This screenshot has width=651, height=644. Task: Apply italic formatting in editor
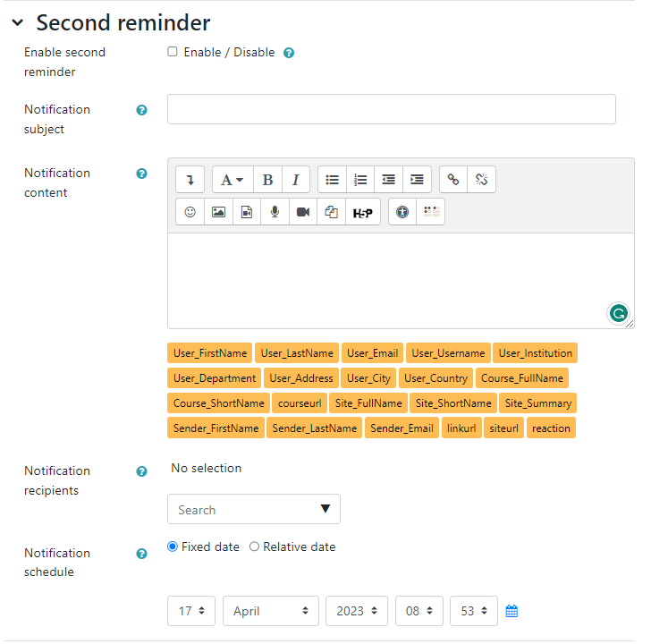(x=295, y=180)
